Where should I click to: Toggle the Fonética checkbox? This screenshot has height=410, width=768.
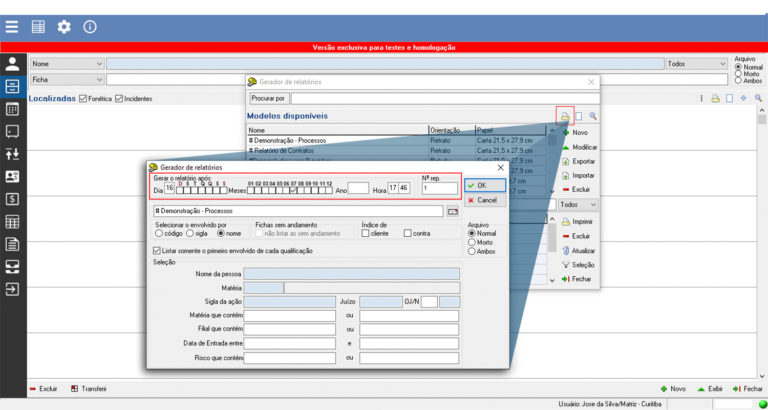[83, 98]
